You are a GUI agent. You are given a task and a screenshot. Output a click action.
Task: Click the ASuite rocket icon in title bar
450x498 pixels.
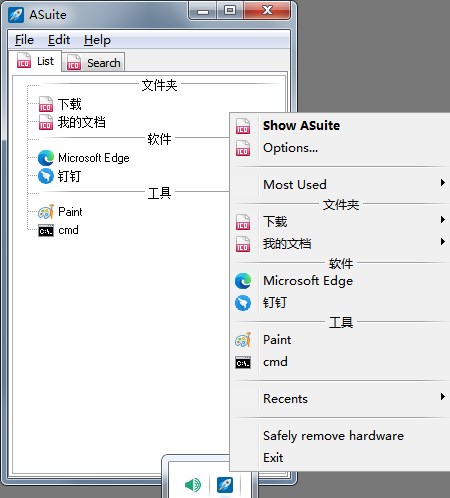coord(16,15)
